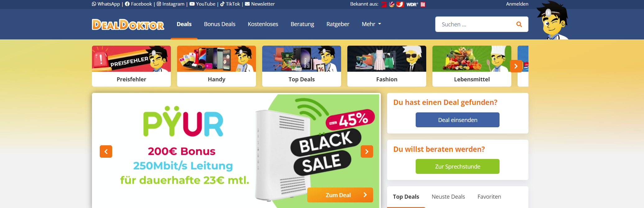Select the Favoriten tab
644x208 pixels.
(x=489, y=197)
